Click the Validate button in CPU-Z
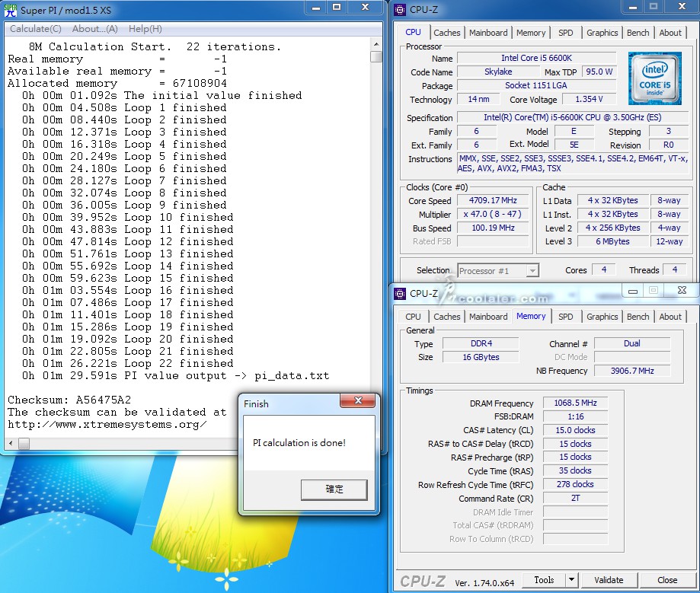 [609, 580]
